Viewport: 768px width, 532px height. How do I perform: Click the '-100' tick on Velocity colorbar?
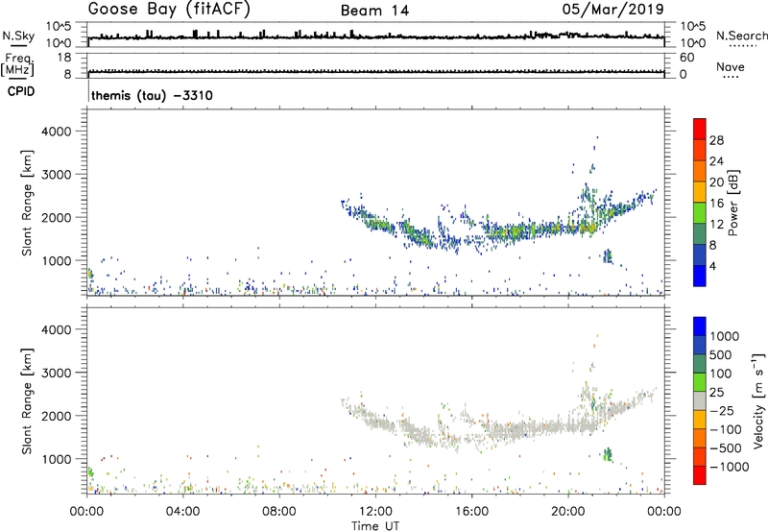point(726,429)
